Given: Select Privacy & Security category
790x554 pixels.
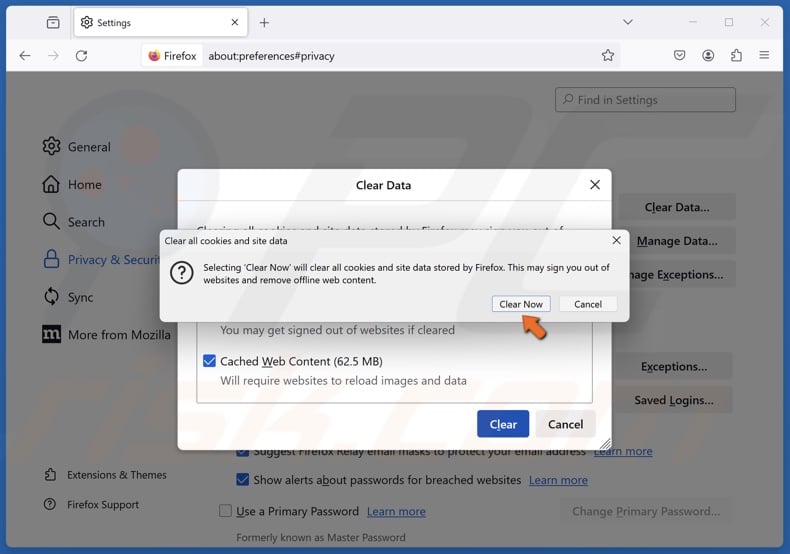Looking at the screenshot, I should 101,259.
